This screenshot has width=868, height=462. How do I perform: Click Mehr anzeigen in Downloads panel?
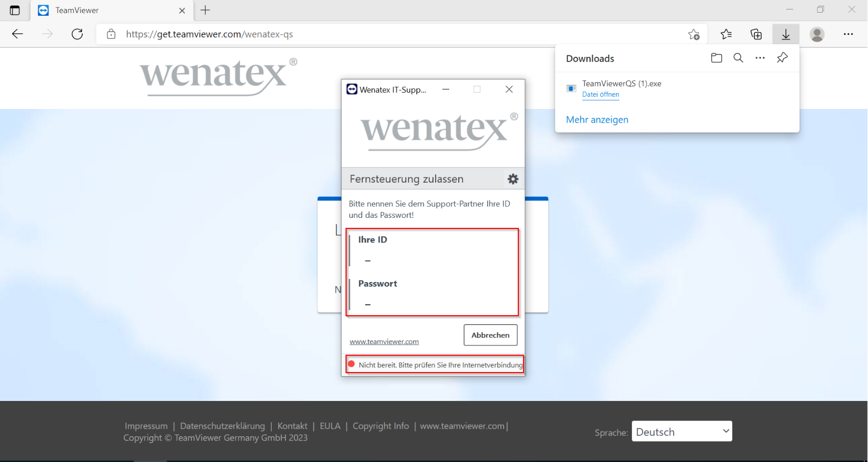(x=597, y=119)
